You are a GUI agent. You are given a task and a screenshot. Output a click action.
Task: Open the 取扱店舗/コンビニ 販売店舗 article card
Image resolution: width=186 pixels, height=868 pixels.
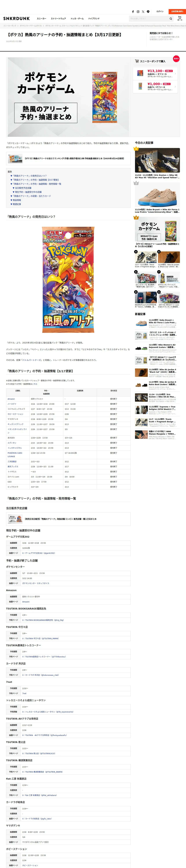coord(68,519)
